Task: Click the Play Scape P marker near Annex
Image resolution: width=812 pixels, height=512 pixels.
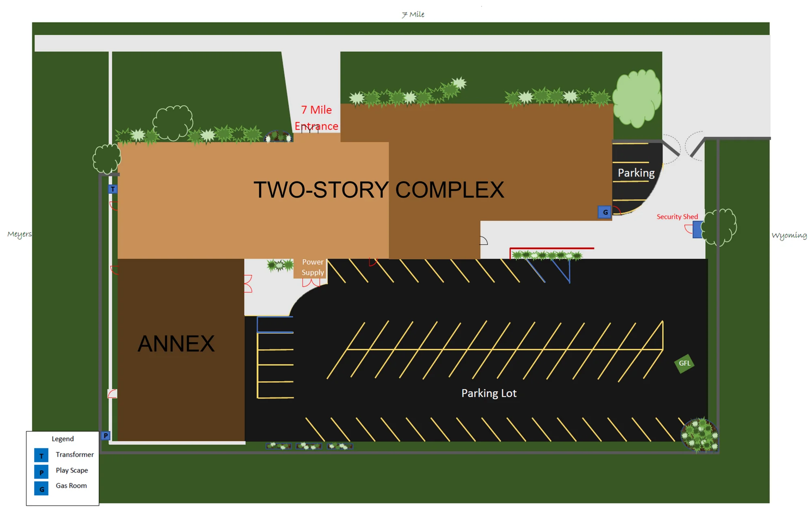Action: coord(106,436)
